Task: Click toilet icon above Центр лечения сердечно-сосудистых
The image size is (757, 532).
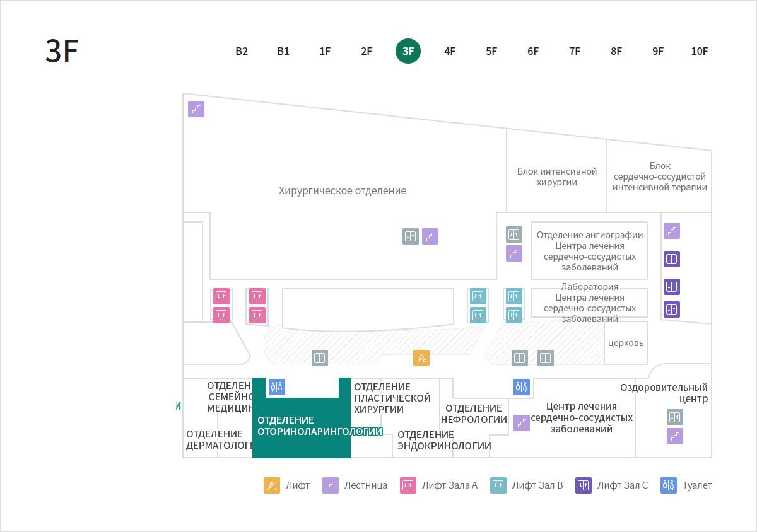Action: click(x=522, y=387)
